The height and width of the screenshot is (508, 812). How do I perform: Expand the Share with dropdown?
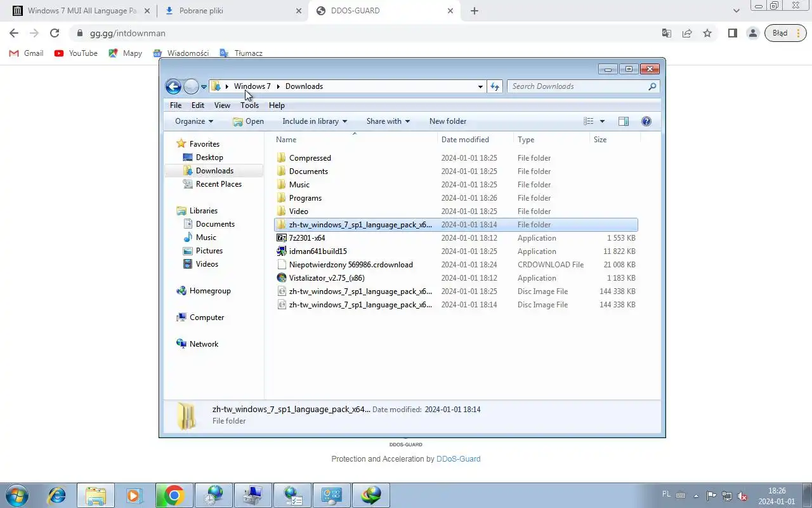tap(388, 121)
